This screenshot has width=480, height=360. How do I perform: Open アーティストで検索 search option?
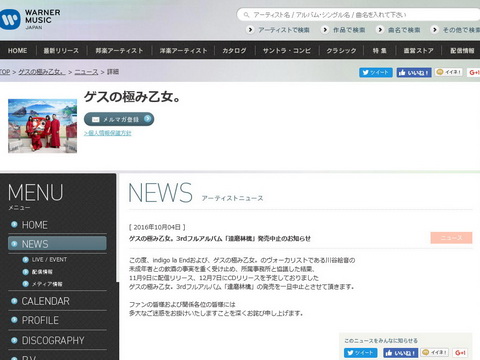point(284,30)
